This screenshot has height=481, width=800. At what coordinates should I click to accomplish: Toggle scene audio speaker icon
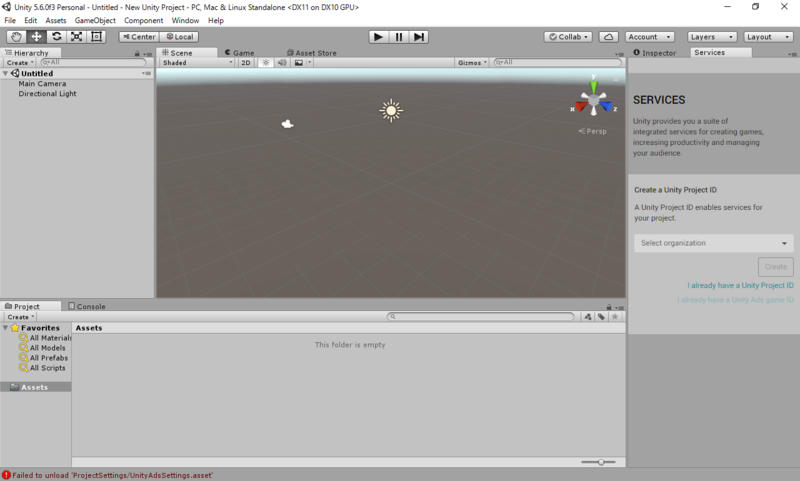click(282, 63)
